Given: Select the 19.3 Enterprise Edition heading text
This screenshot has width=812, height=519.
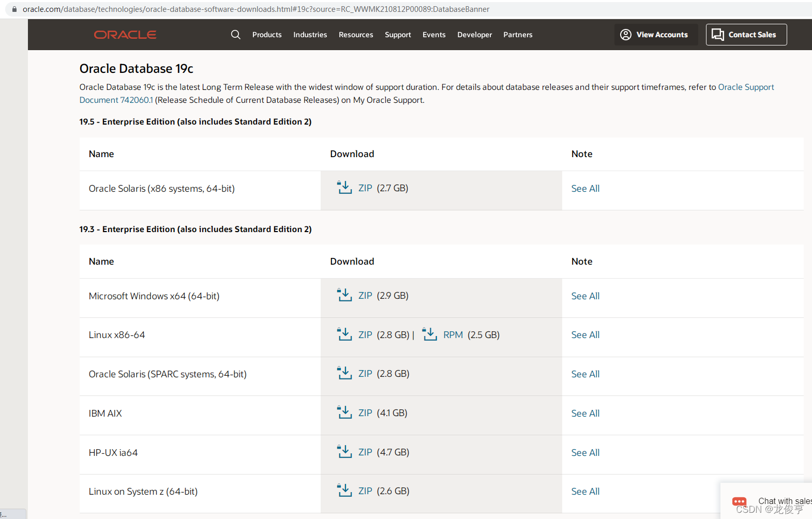Looking at the screenshot, I should coord(196,230).
